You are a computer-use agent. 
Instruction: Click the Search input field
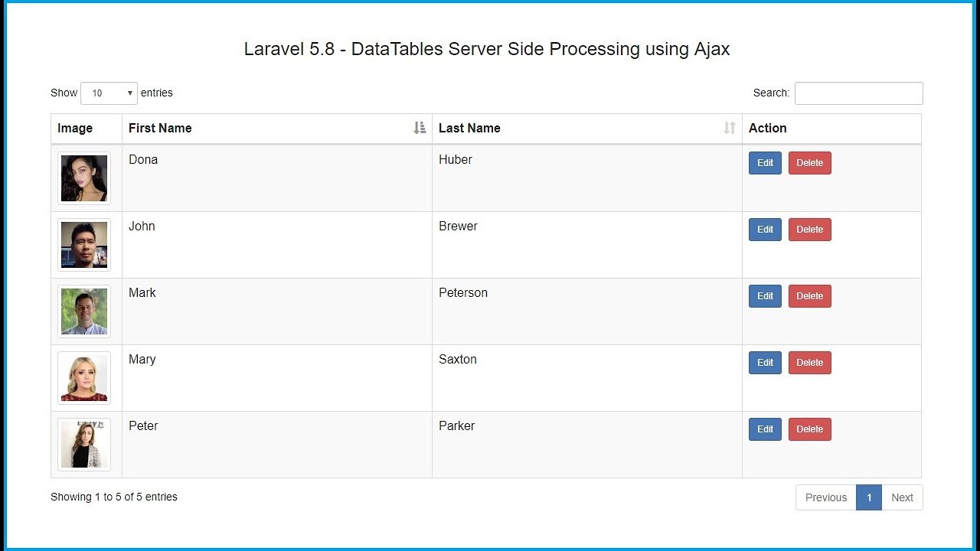click(858, 93)
